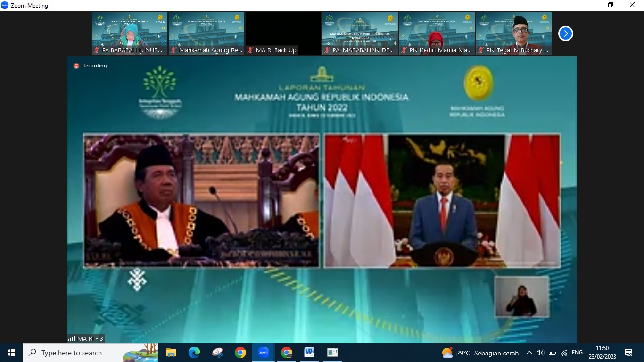
Task: Select the PN_Tegal participant video tile
Action: click(514, 33)
